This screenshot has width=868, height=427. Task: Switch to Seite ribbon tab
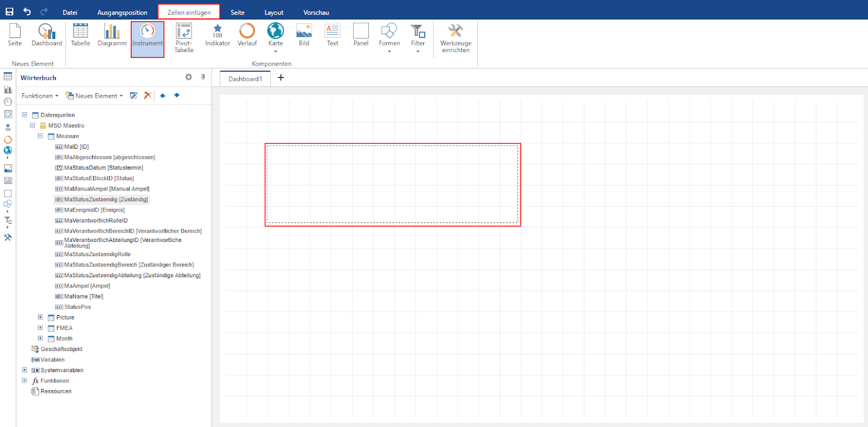pos(238,12)
